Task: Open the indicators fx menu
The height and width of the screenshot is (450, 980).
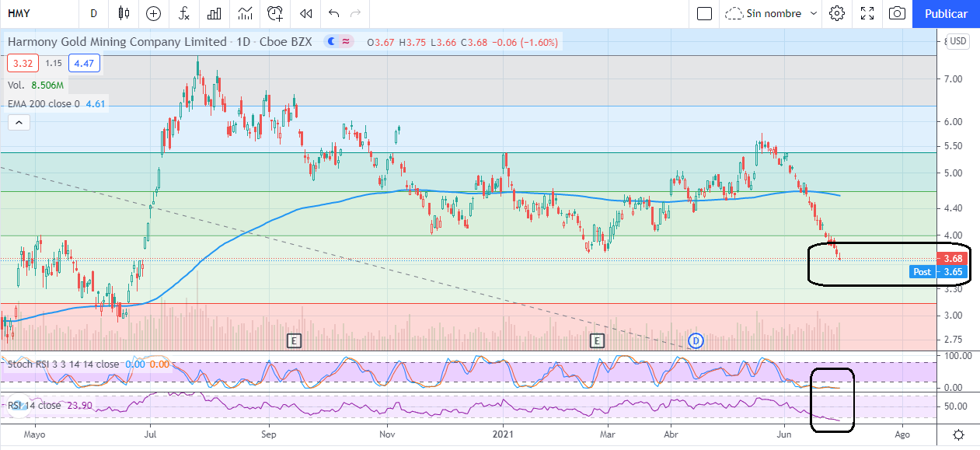Action: coord(183,13)
